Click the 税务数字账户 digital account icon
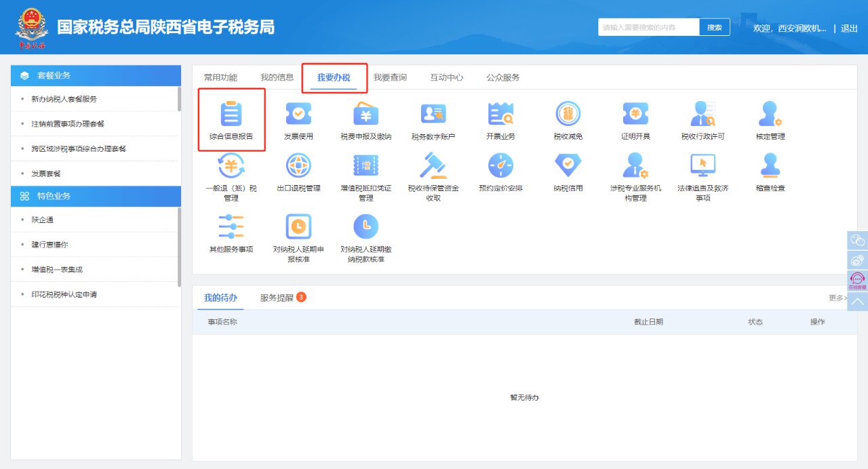The width and height of the screenshot is (868, 469). click(433, 119)
